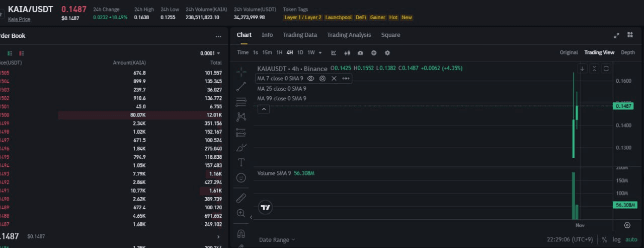Select the crosshair cursor tool
Image resolution: width=644 pixels, height=248 pixels.
coord(241,71)
